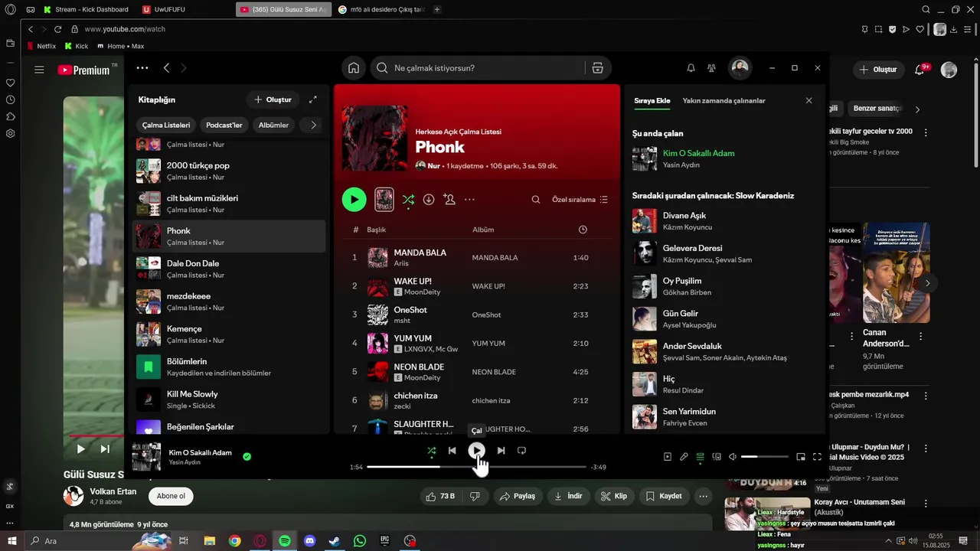Click Divane Aşık in the queue

pyautogui.click(x=684, y=216)
